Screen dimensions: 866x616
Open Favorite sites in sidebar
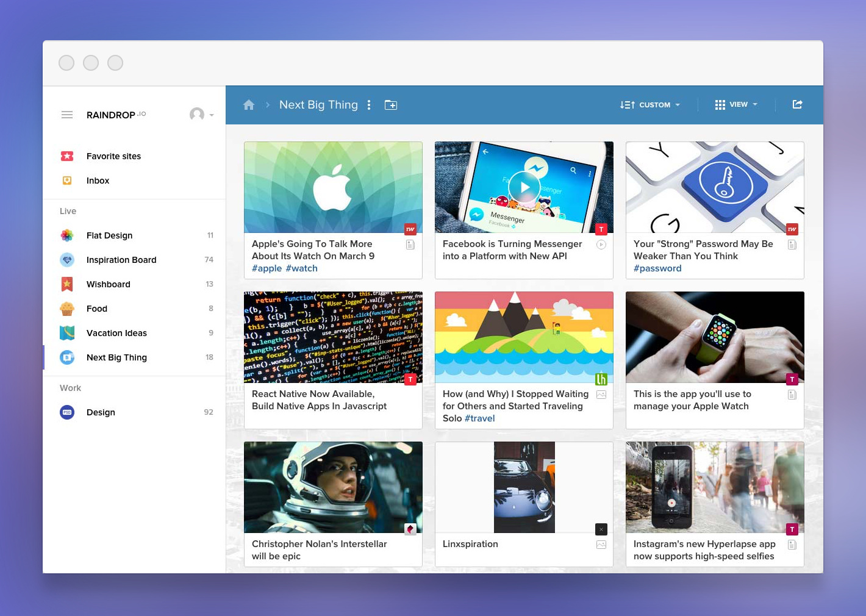pyautogui.click(x=134, y=156)
